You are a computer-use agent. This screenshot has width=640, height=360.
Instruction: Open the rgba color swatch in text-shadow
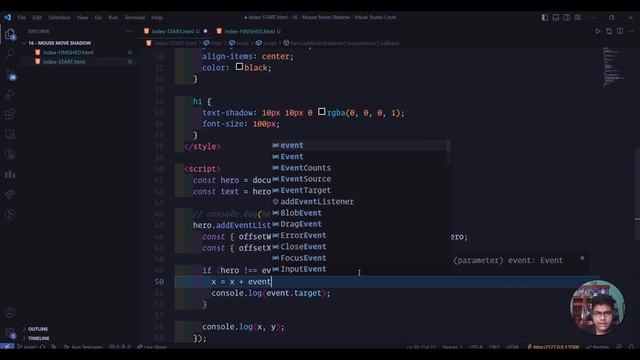tap(322, 111)
